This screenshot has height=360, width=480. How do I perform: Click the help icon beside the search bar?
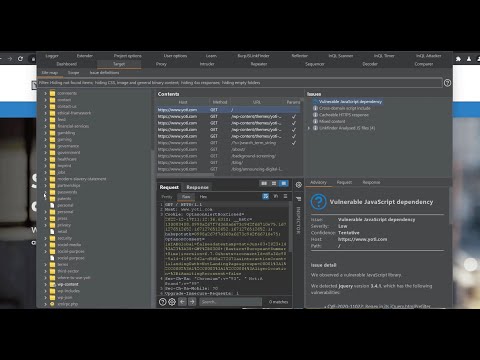coord(162,302)
